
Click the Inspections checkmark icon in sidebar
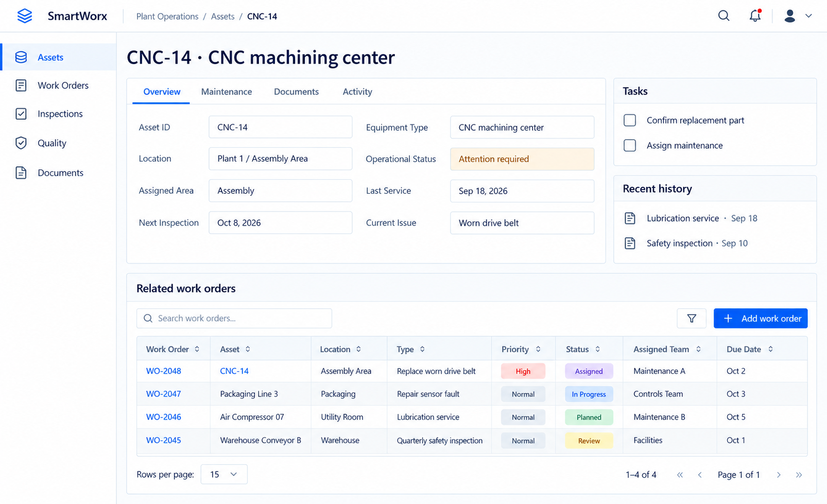[21, 114]
